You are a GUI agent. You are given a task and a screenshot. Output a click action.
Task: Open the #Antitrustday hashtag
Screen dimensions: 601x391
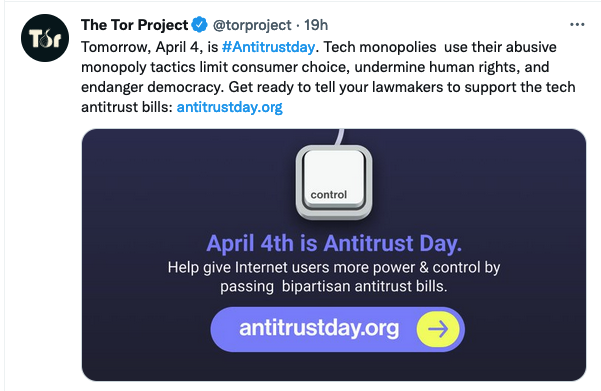coord(268,47)
